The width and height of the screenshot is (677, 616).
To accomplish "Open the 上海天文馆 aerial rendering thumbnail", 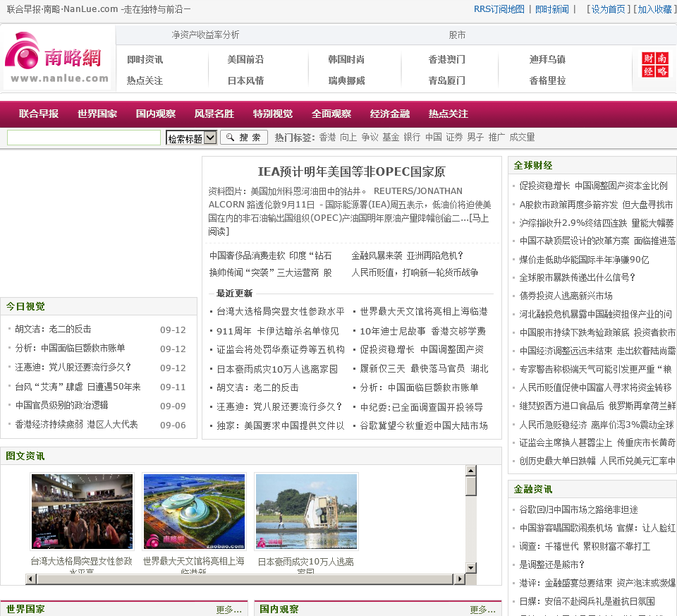I will coord(194,512).
